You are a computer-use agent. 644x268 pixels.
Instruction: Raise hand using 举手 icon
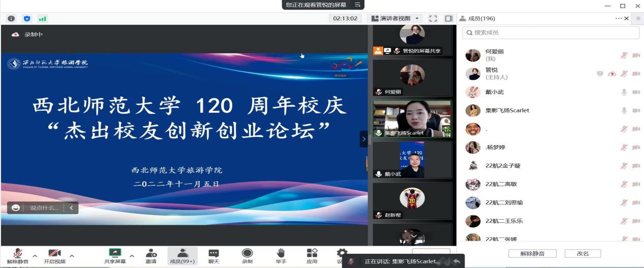click(280, 253)
